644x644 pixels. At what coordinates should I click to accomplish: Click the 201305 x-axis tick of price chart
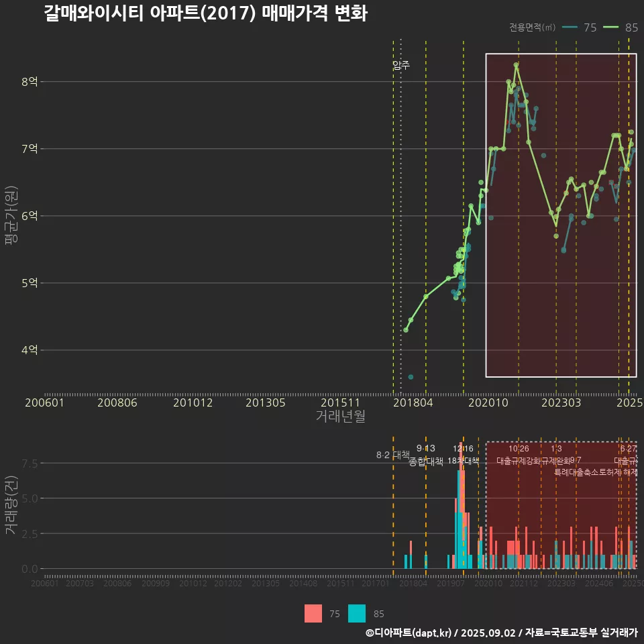click(x=266, y=402)
